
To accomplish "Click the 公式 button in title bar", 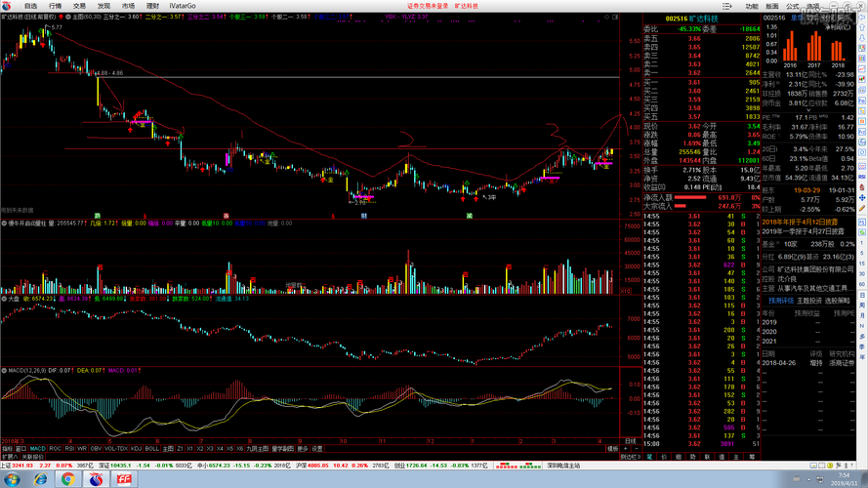I will (793, 6).
